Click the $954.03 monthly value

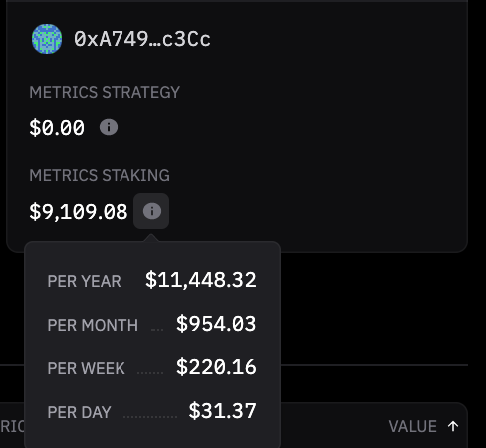(216, 324)
